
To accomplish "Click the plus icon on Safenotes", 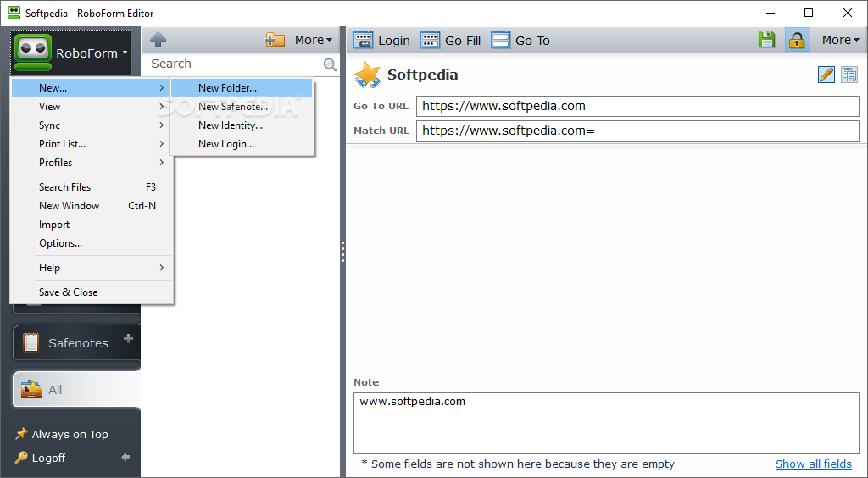I will [x=129, y=338].
